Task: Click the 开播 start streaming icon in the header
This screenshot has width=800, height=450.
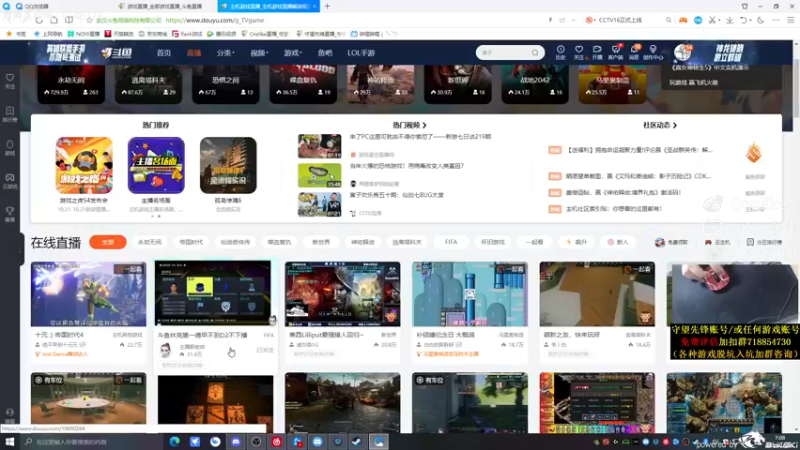Action: tap(597, 52)
